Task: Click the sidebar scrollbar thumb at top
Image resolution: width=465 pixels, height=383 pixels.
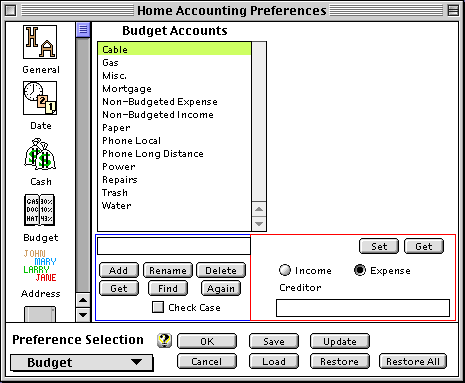Action: point(83,30)
